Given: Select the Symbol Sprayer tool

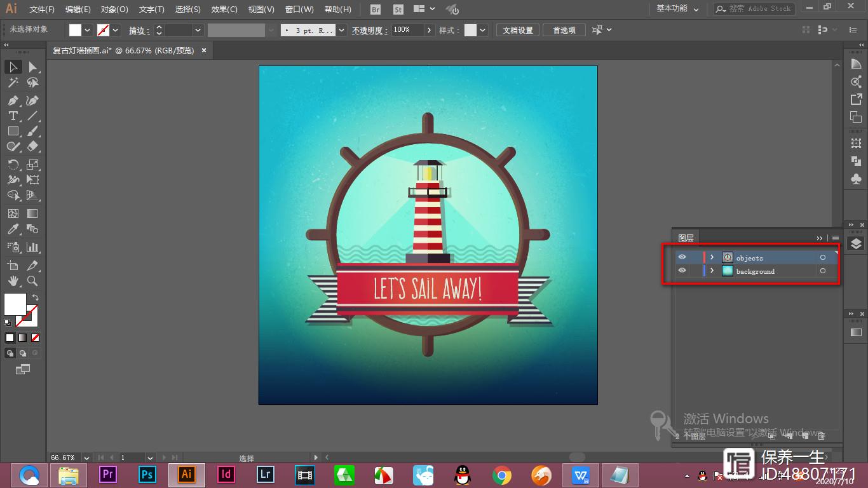Looking at the screenshot, I should (13, 247).
